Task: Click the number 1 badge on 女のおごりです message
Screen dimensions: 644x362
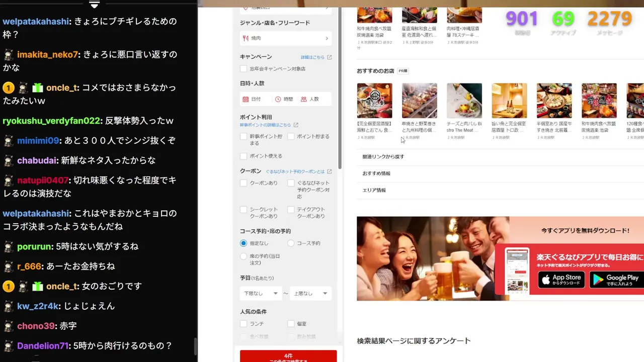Action: point(8,287)
